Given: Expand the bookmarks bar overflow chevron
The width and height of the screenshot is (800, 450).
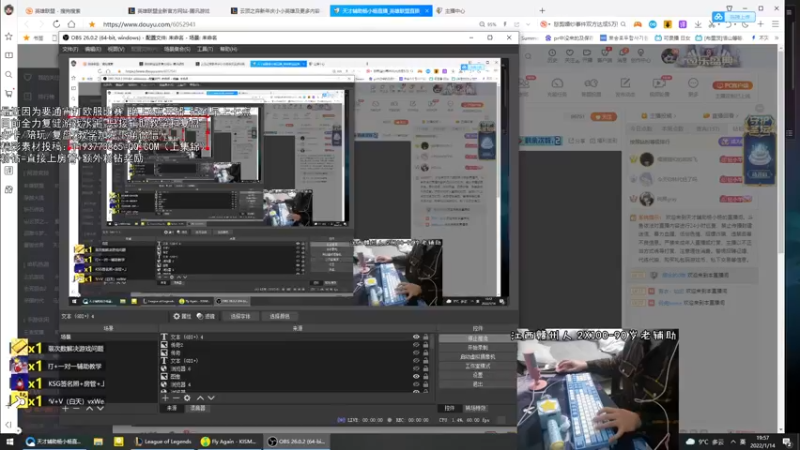Looking at the screenshot, I should [x=777, y=38].
